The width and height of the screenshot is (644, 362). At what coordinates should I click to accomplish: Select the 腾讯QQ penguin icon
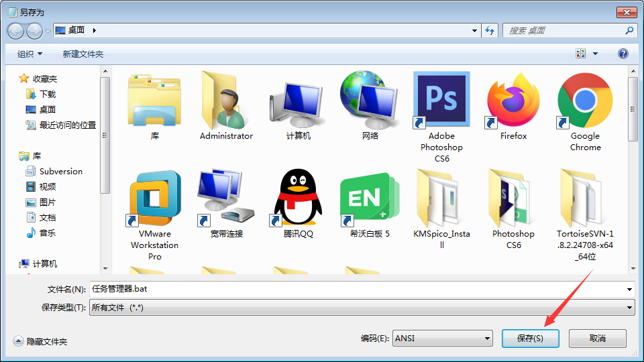(298, 197)
